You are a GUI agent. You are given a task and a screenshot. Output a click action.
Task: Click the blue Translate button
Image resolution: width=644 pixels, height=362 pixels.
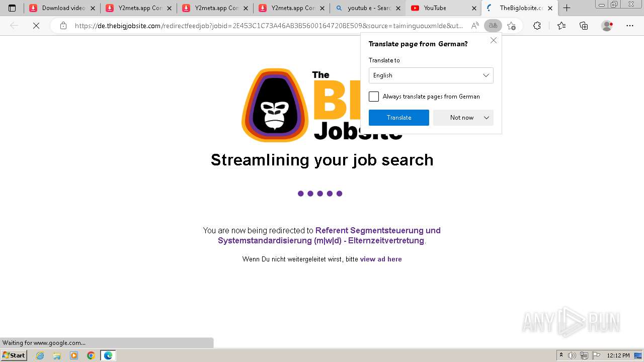399,118
